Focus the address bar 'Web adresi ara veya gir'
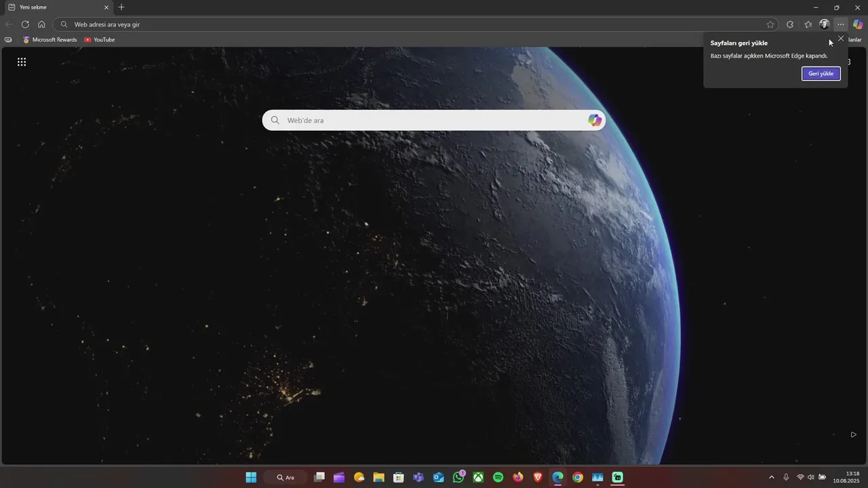 415,24
